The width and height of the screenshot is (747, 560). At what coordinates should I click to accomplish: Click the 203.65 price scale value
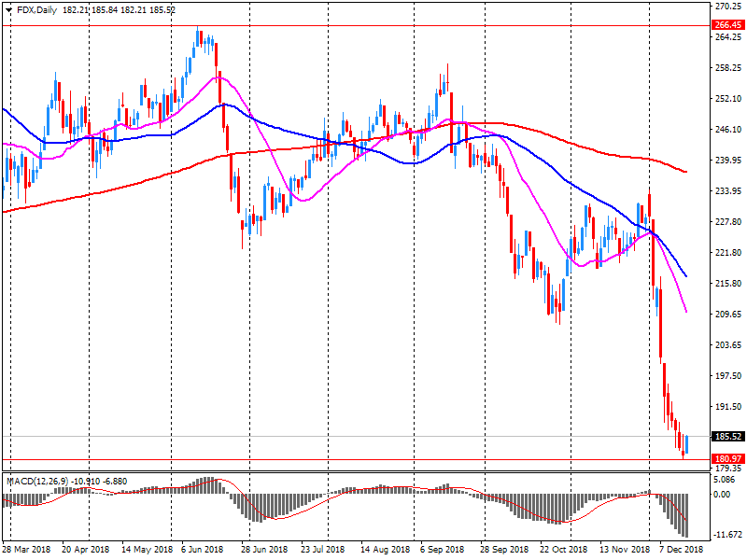(729, 344)
